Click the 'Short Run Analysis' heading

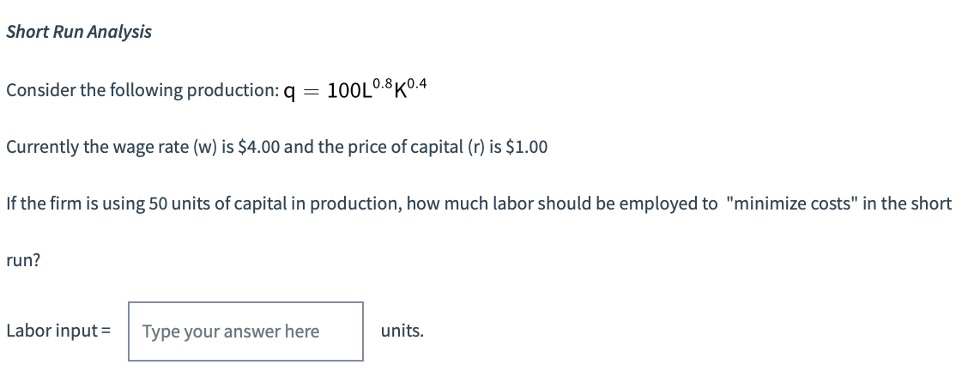(79, 32)
